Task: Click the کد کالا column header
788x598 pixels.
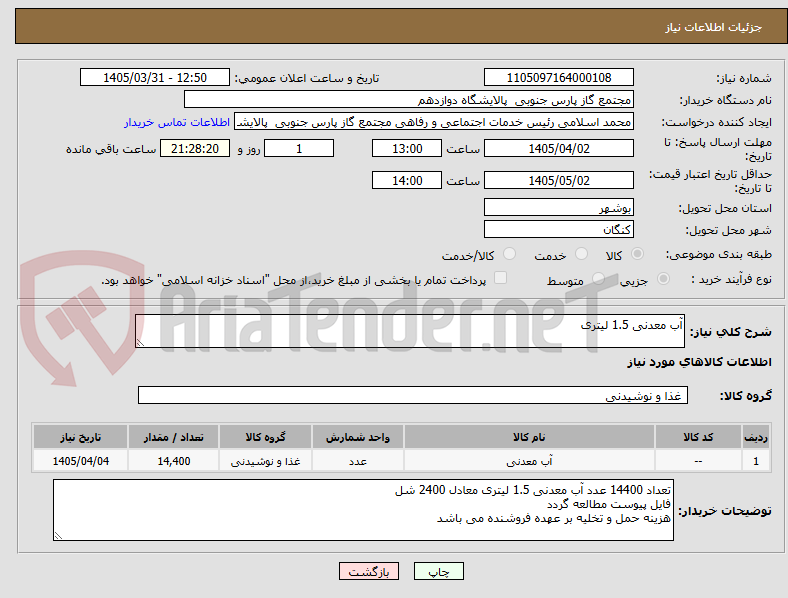Action: click(698, 437)
